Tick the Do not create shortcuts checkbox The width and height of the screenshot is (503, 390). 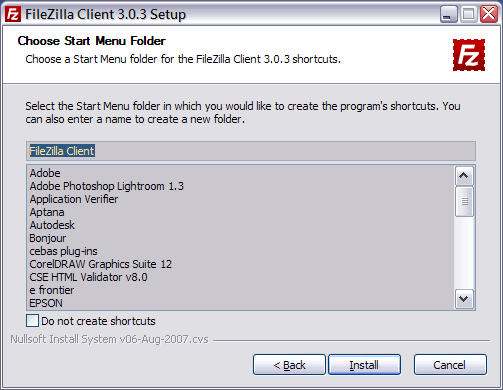click(32, 321)
